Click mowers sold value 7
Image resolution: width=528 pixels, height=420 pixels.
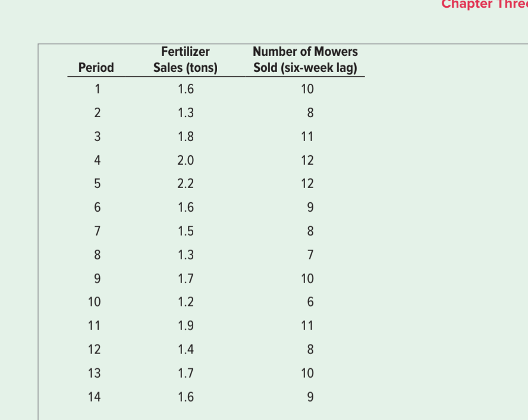pos(310,255)
